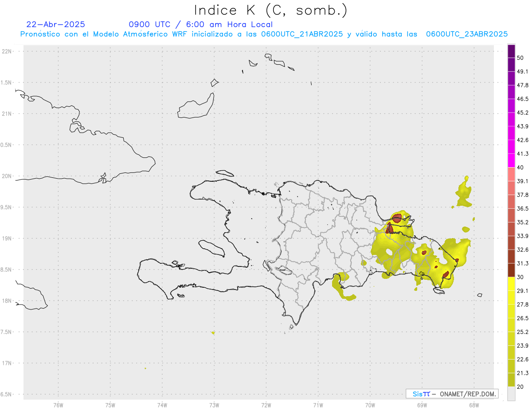Click the "31.3" colorbar value
Viewport: 532px width, 411px height.
coord(522,263)
